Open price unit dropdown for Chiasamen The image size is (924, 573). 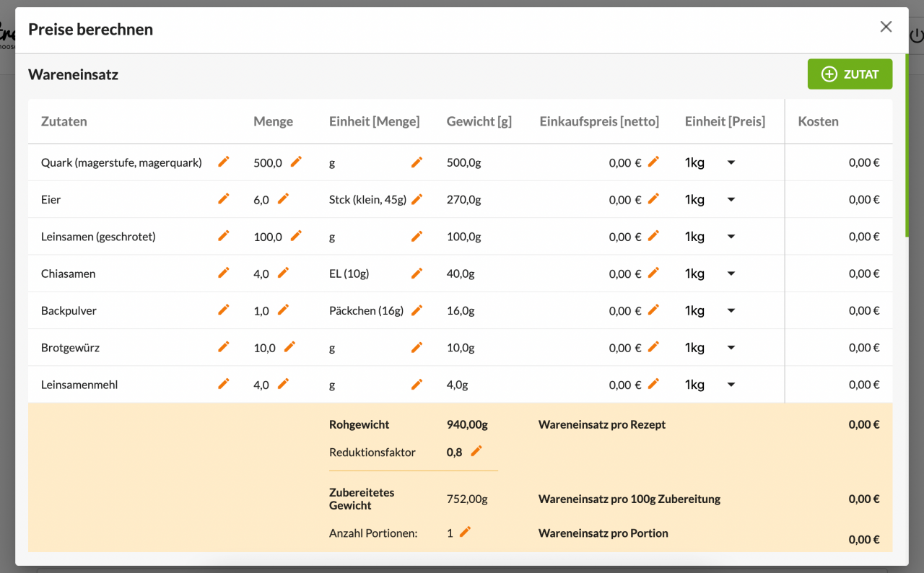(x=731, y=274)
